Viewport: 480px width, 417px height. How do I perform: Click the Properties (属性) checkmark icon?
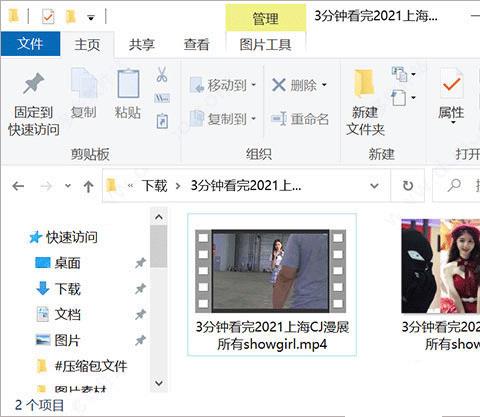coord(451,84)
